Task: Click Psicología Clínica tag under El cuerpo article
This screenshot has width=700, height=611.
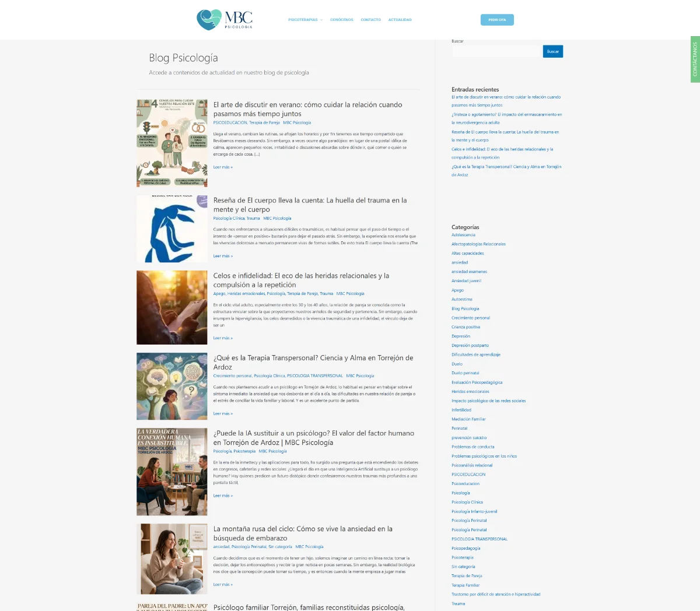Action: [x=229, y=219]
